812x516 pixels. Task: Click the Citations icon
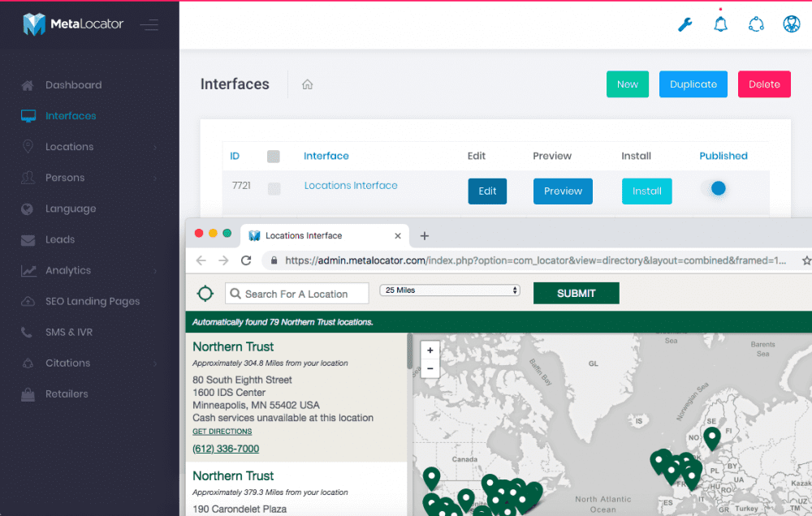coord(28,363)
